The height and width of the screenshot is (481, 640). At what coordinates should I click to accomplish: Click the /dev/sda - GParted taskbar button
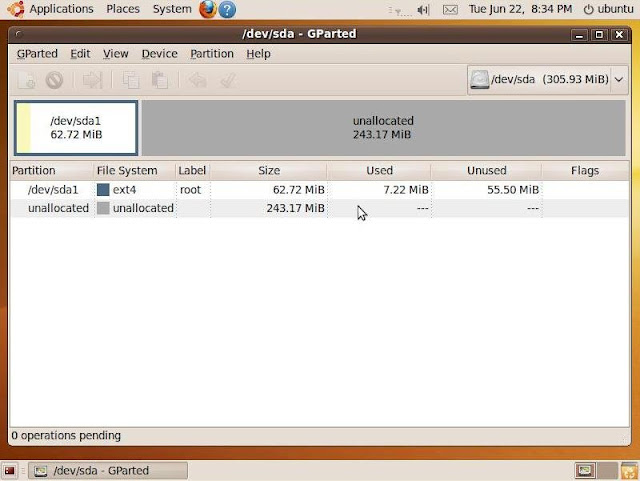108,471
